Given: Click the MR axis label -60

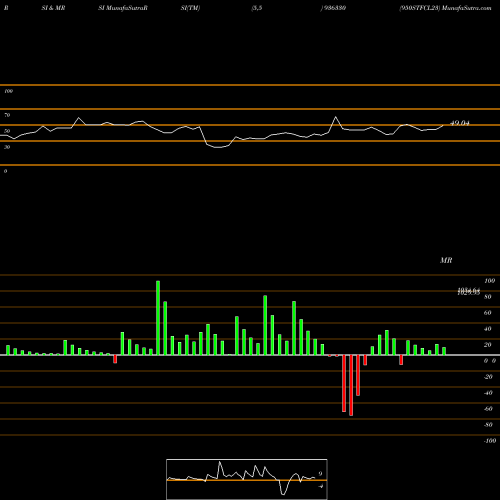Looking at the screenshot, I should point(488,409).
